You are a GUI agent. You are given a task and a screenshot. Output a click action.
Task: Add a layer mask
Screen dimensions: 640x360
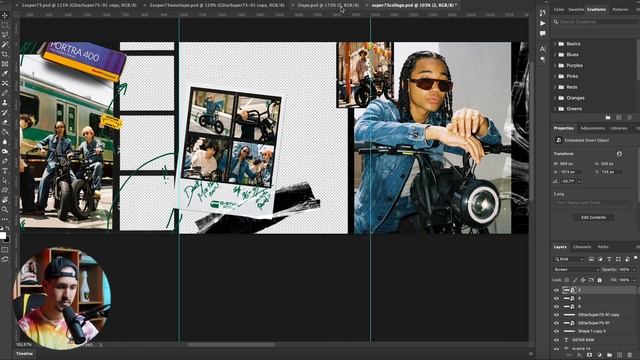tap(589, 355)
